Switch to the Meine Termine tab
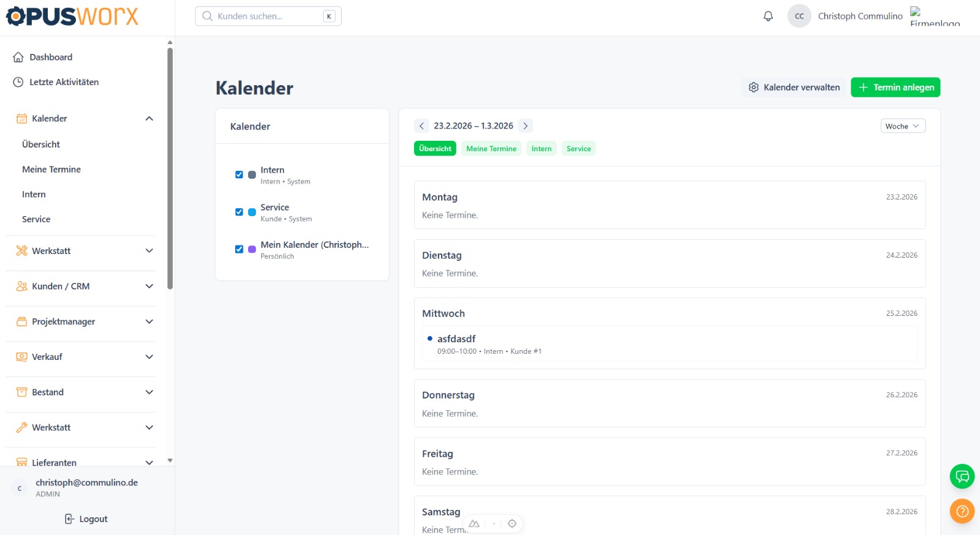 [x=491, y=149]
